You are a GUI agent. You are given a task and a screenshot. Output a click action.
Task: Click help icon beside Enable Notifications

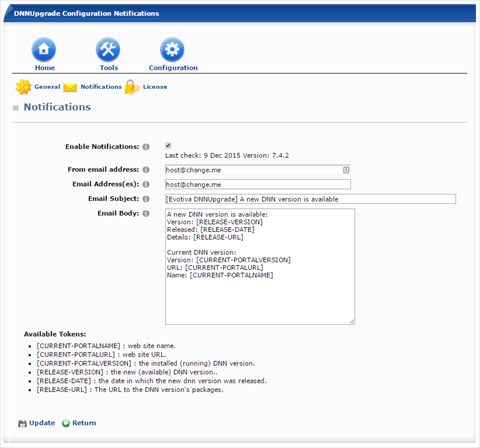[146, 147]
